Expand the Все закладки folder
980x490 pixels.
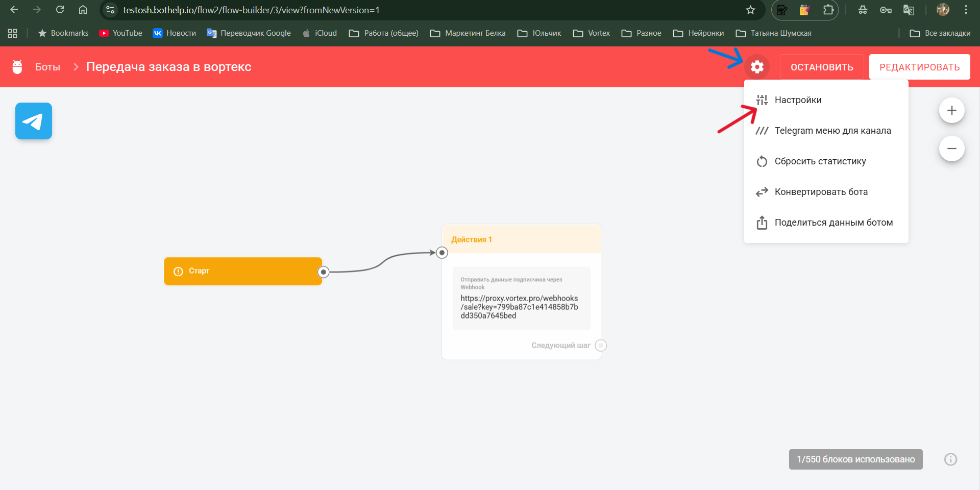pyautogui.click(x=940, y=33)
